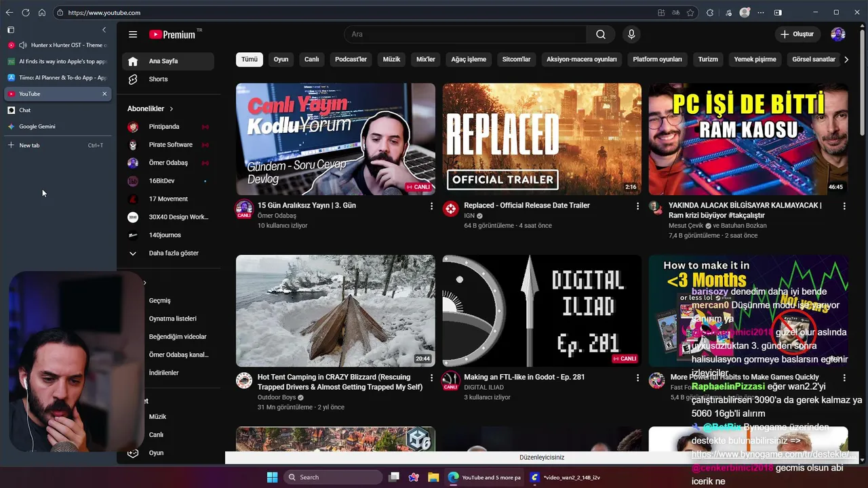868x488 pixels.
Task: Expand the Abonelikler section chevron
Action: tap(172, 108)
